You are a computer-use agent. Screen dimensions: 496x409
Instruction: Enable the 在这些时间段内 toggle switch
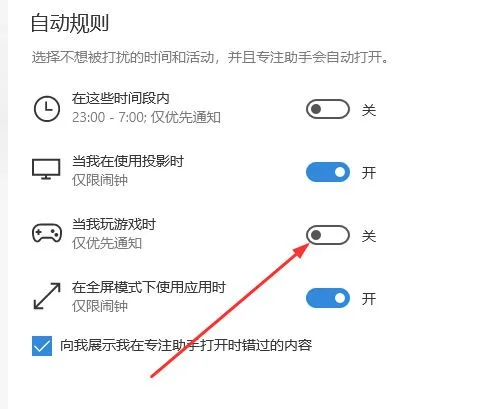[x=328, y=109]
